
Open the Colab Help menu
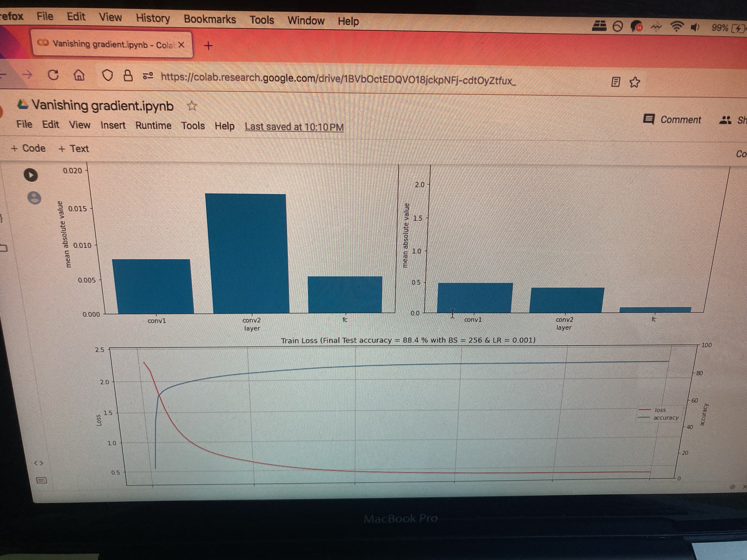click(x=225, y=126)
